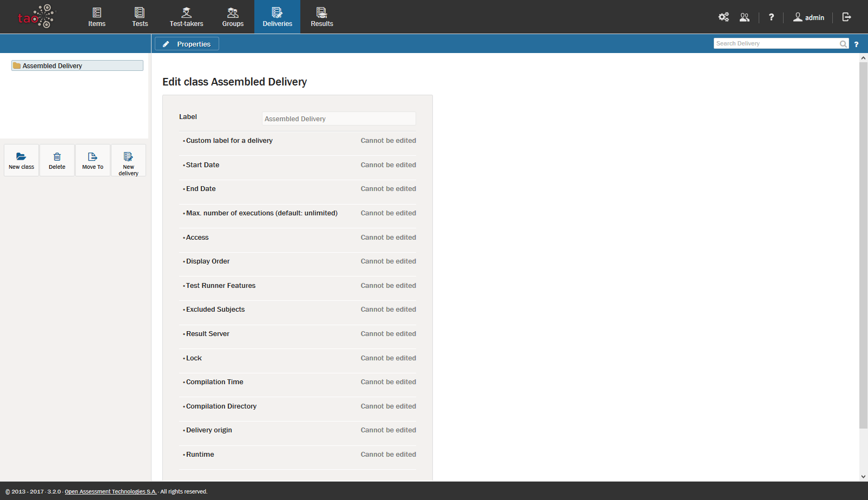Screen dimensions: 868x500
Task: Log out using the exit icon
Action: (x=846, y=17)
